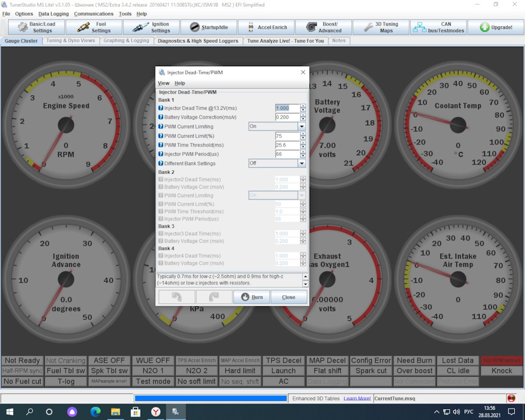Click blue progress bar in status bar
This screenshot has height=420, width=525.
(x=211, y=398)
